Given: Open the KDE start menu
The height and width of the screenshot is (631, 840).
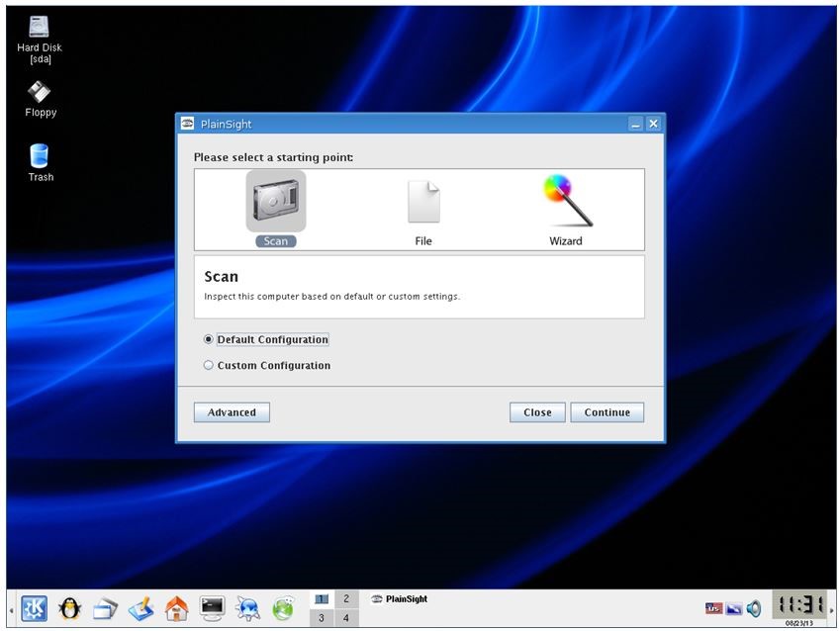Looking at the screenshot, I should pyautogui.click(x=34, y=608).
